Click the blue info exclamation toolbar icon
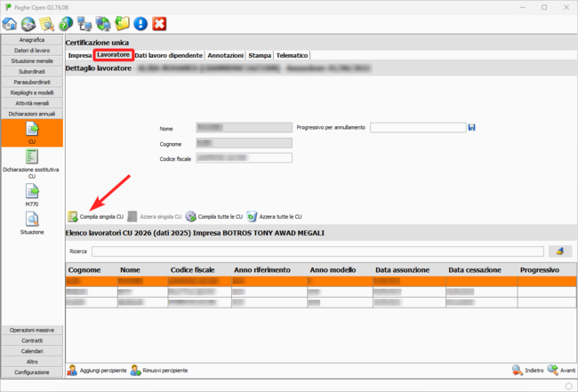Viewport: 578px width, 392px height. coord(140,23)
